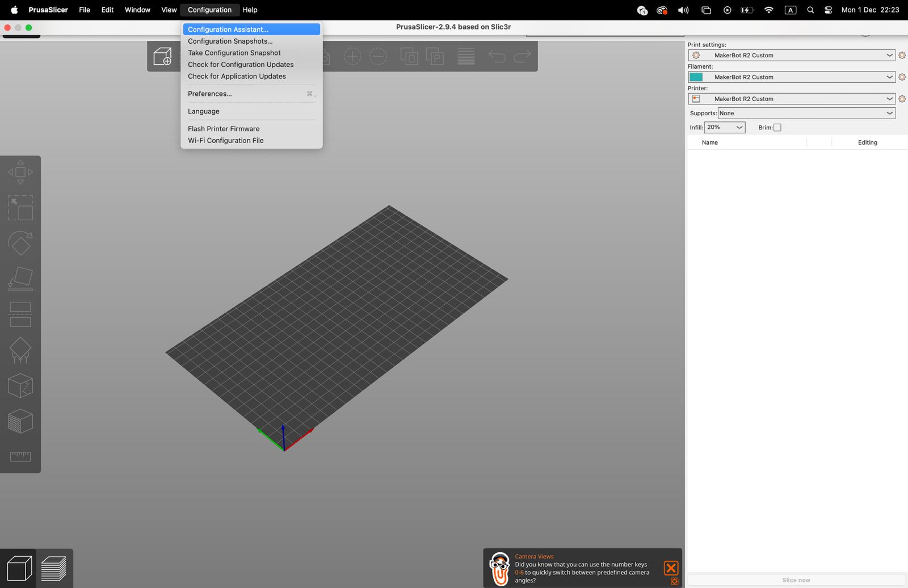Open the Cut tool in sidebar

point(20,314)
